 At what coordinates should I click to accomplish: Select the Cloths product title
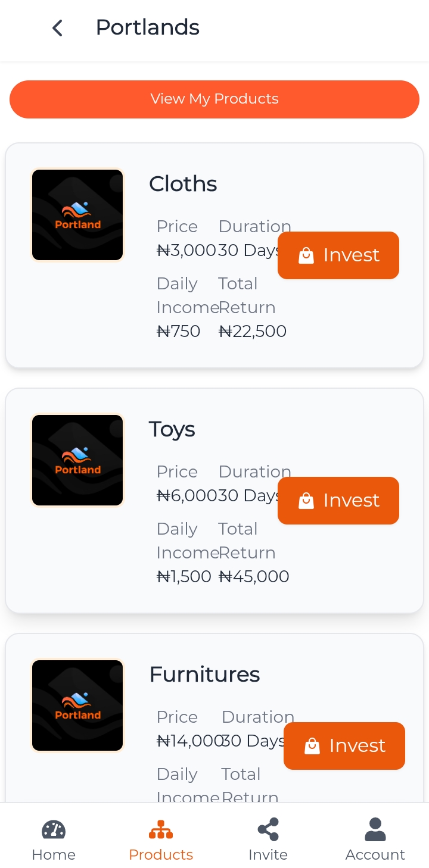pyautogui.click(x=183, y=184)
